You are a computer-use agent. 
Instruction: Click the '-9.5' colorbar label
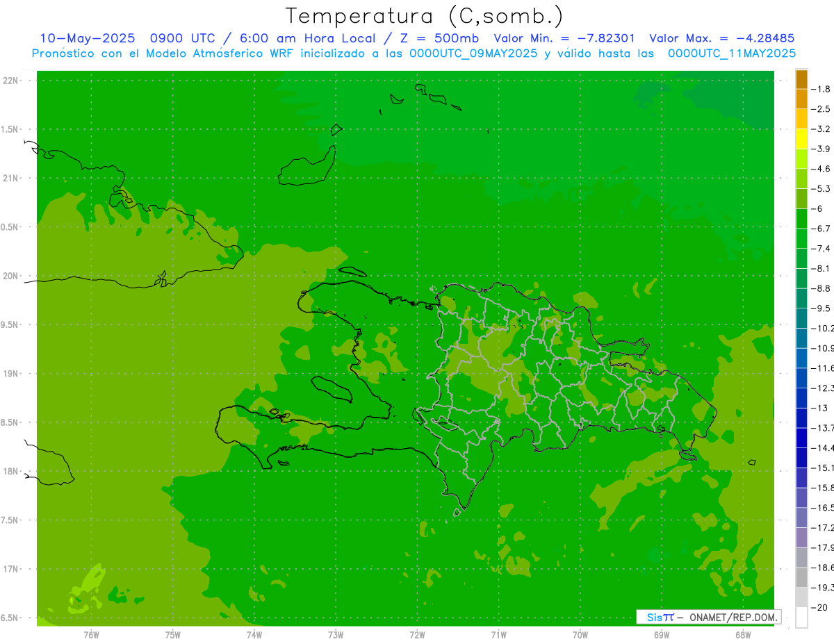point(821,308)
